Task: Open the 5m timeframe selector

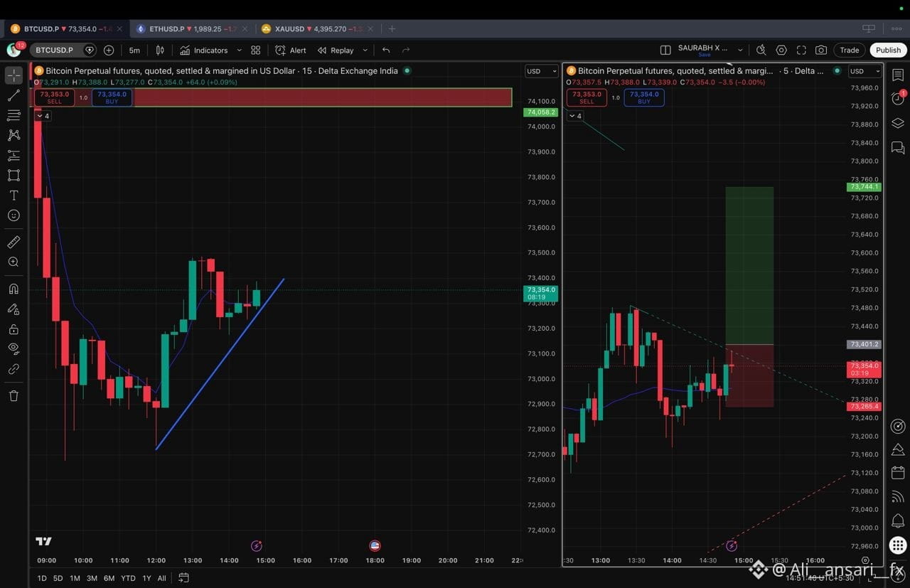Action: coord(134,50)
